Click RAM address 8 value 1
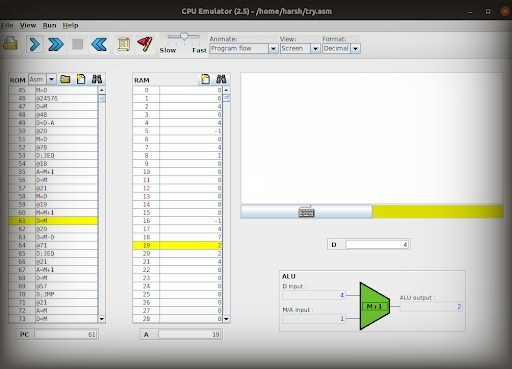Viewport: 512px width, 369px height. click(x=191, y=155)
